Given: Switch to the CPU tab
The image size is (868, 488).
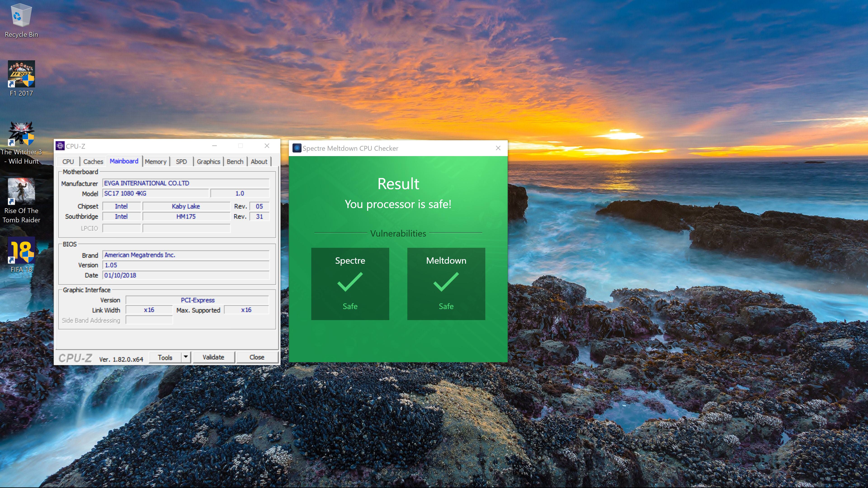Looking at the screenshot, I should pos(68,162).
